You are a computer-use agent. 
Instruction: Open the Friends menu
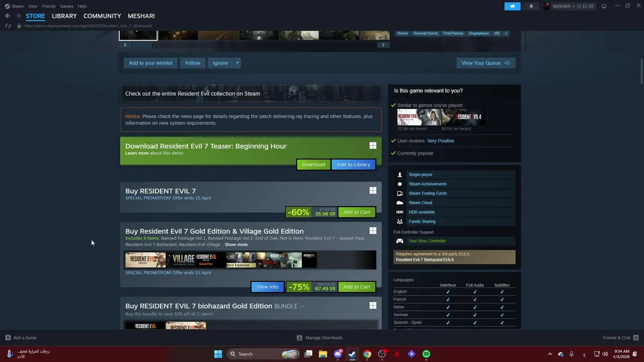[49, 6]
